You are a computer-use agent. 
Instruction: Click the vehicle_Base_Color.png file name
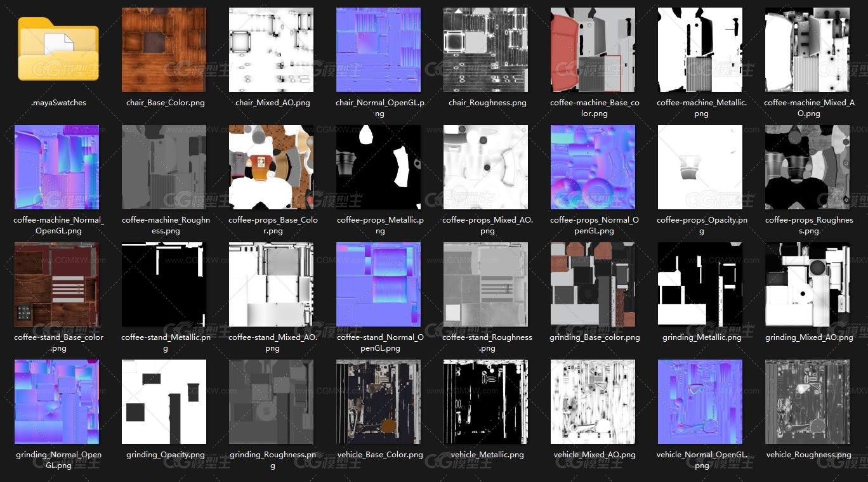click(380, 455)
